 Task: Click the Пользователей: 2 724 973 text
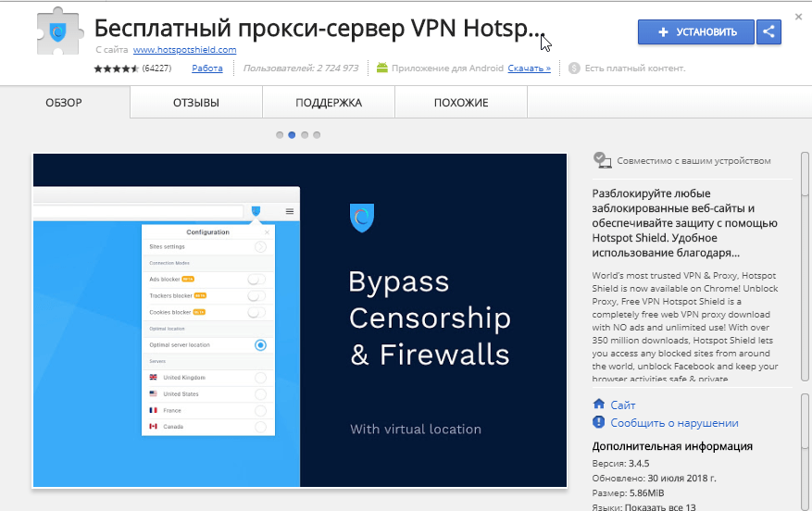pyautogui.click(x=301, y=69)
